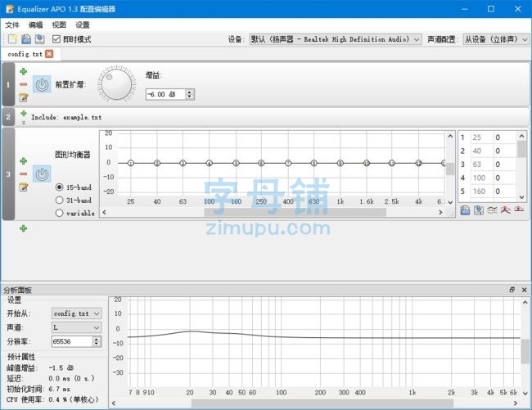Click the new file toolbar icon
Screen dimensions: 532x410
click(x=12, y=38)
